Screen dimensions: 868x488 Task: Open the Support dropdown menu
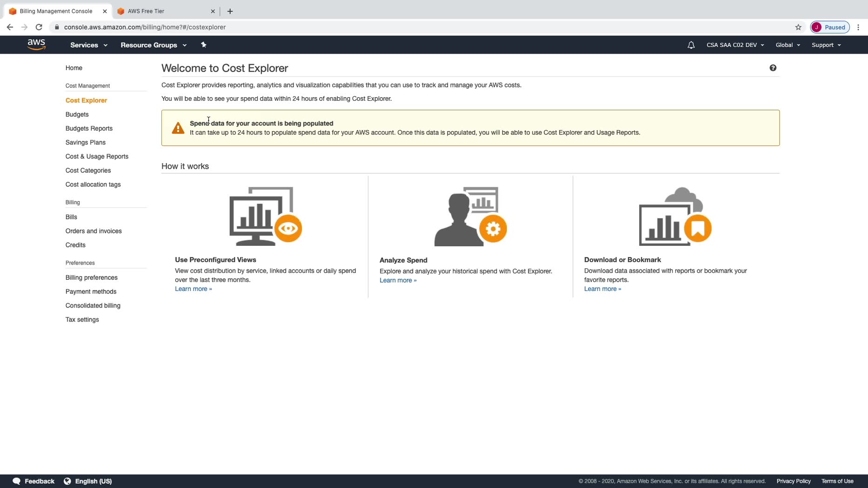click(x=826, y=45)
